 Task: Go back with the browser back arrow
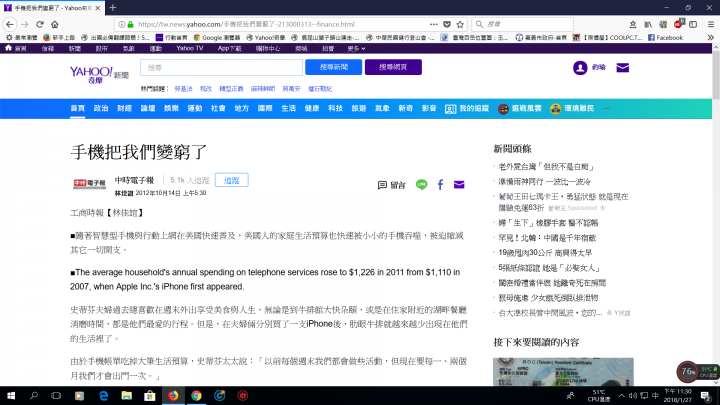pyautogui.click(x=10, y=24)
